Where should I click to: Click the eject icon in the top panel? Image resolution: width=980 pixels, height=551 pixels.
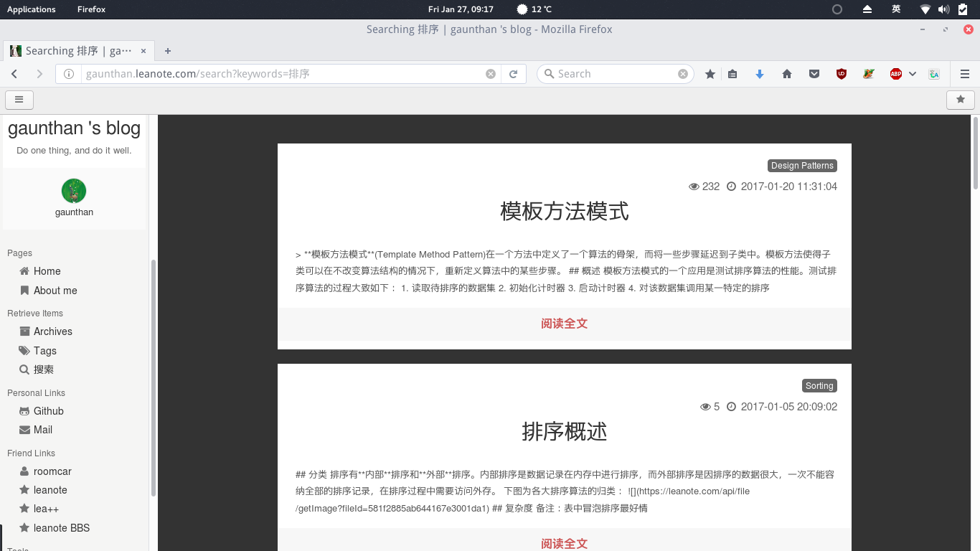click(867, 9)
